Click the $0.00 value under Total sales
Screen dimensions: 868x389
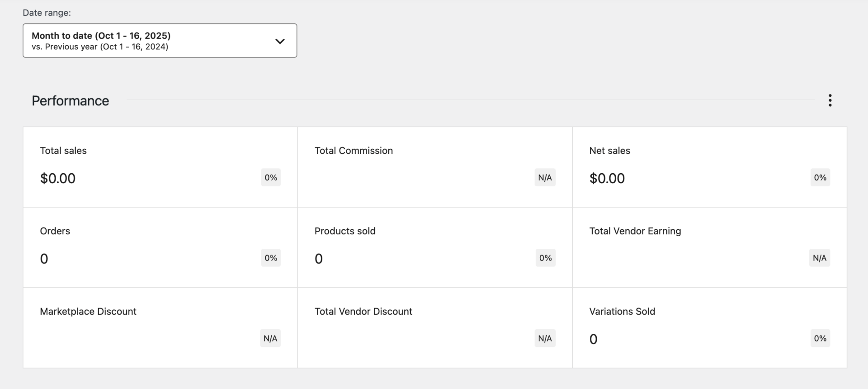(58, 178)
